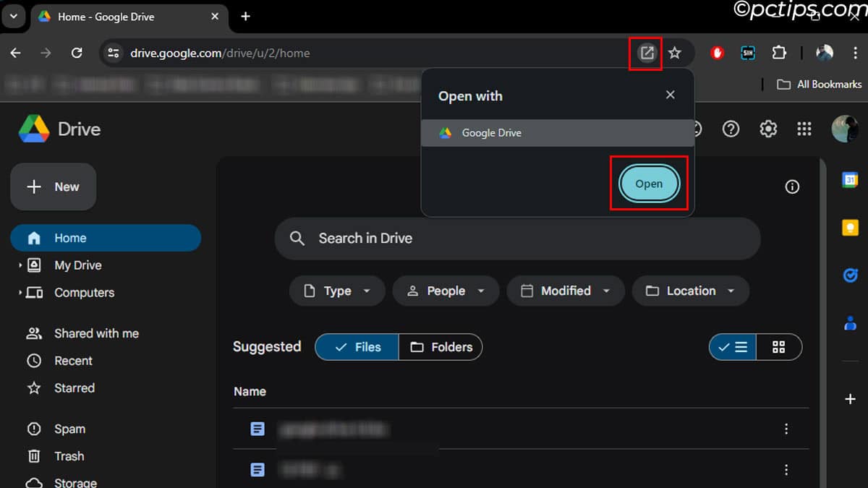This screenshot has height=488, width=868.
Task: Select the Home - Google Drive tab
Action: 129,17
